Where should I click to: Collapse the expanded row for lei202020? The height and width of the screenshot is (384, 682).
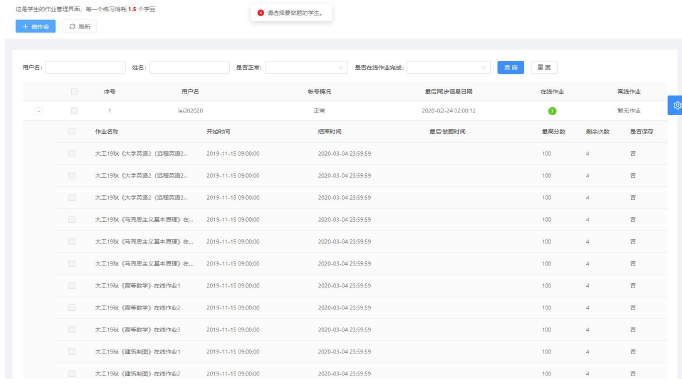[39, 111]
